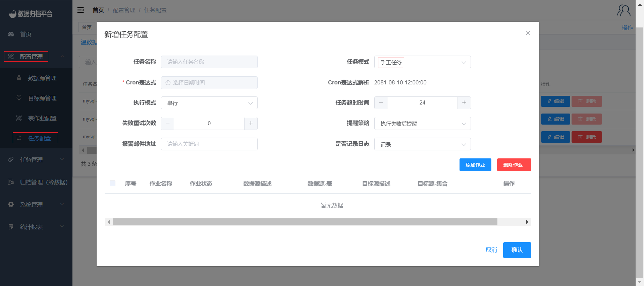Click the 系统管理 gear icon
Image resolution: width=644 pixels, height=286 pixels.
point(11,204)
